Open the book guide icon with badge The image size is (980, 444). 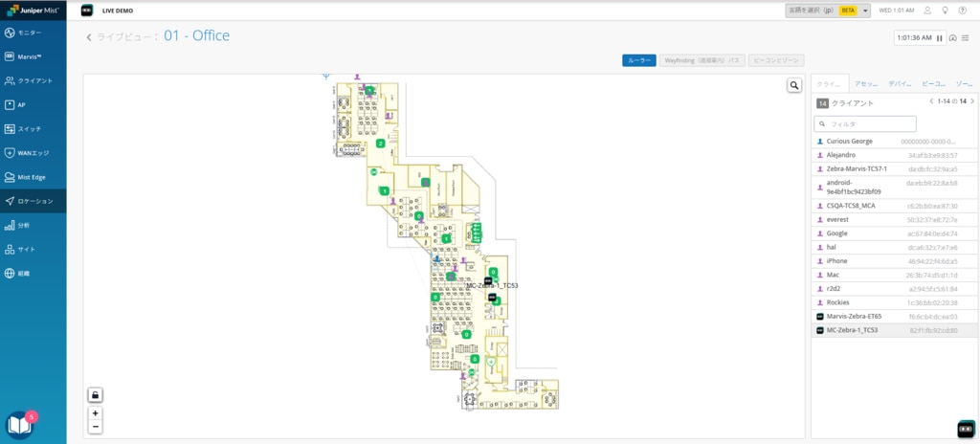19,424
